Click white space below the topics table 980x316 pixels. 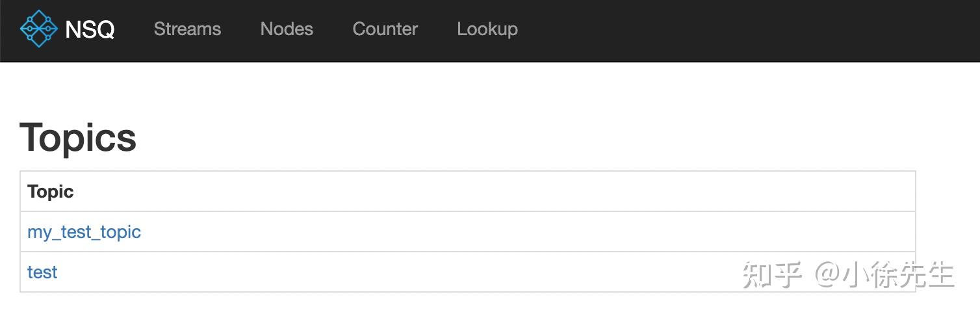pyautogui.click(x=455, y=304)
